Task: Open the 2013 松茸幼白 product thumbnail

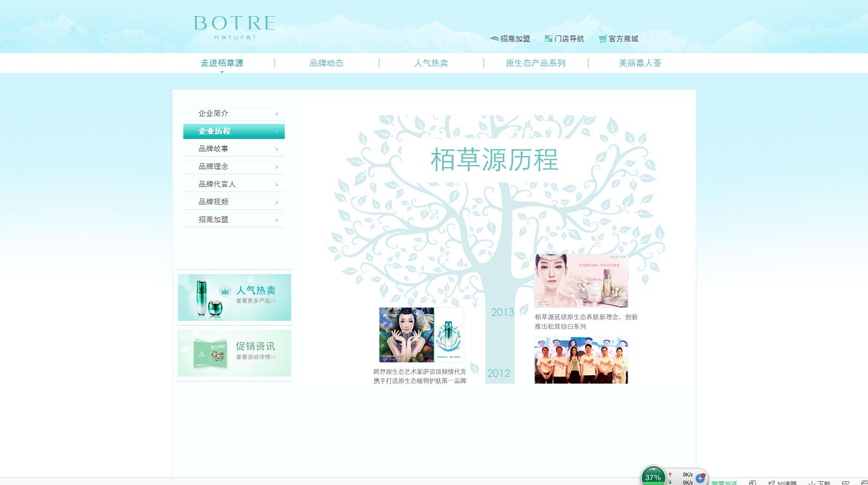Action: click(x=581, y=280)
